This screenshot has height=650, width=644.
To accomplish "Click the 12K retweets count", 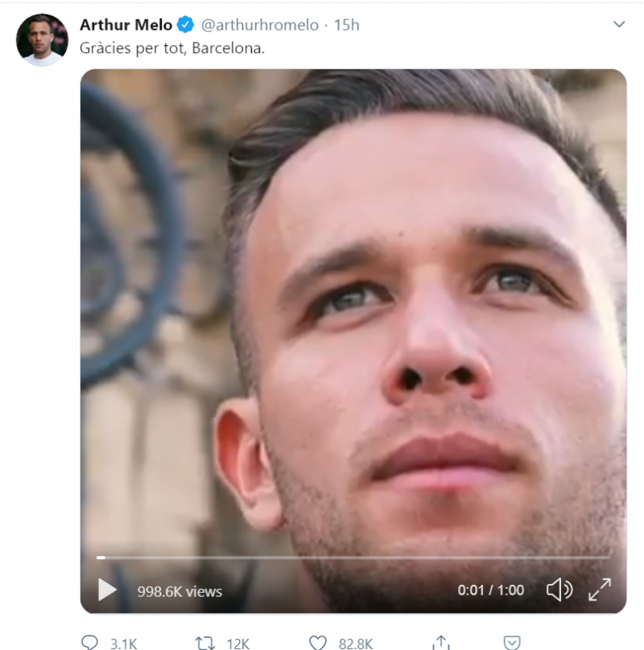I will click(x=237, y=643).
